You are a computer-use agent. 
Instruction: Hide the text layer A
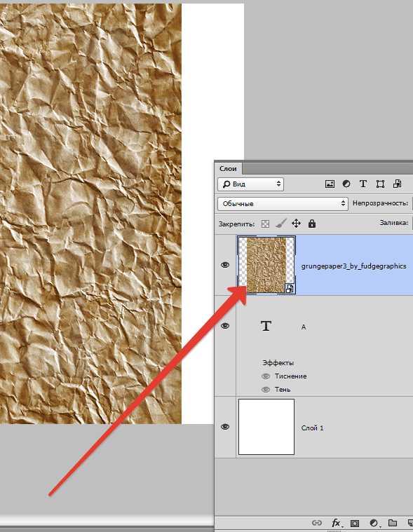tap(225, 326)
